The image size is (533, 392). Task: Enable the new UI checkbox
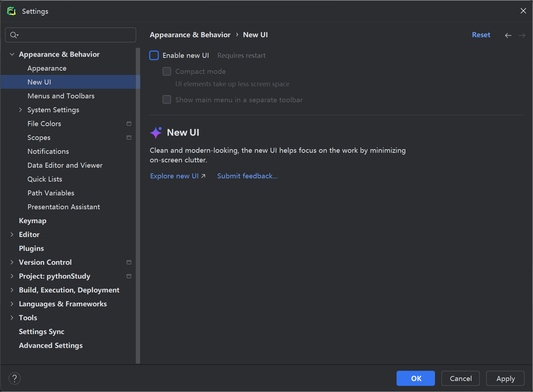[154, 55]
